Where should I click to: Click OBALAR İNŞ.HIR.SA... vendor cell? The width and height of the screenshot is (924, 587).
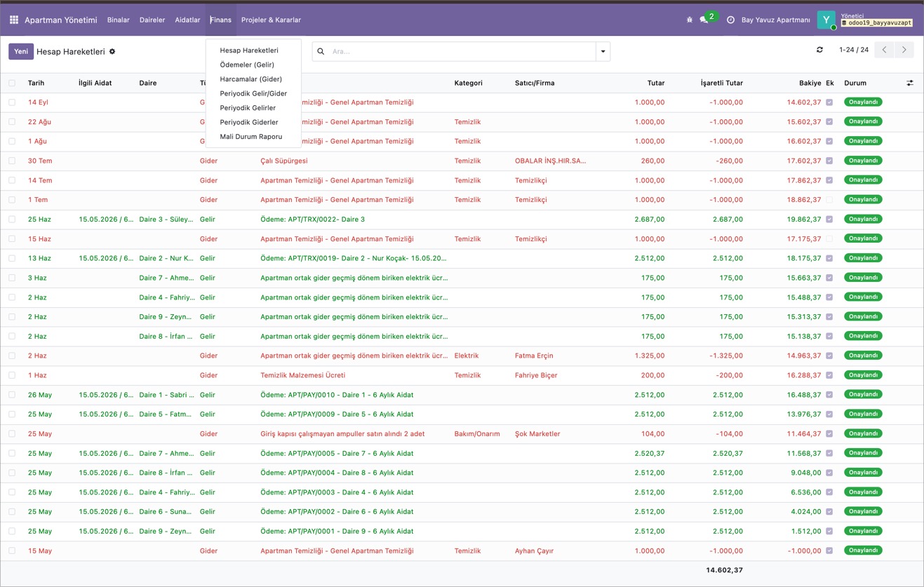(551, 161)
